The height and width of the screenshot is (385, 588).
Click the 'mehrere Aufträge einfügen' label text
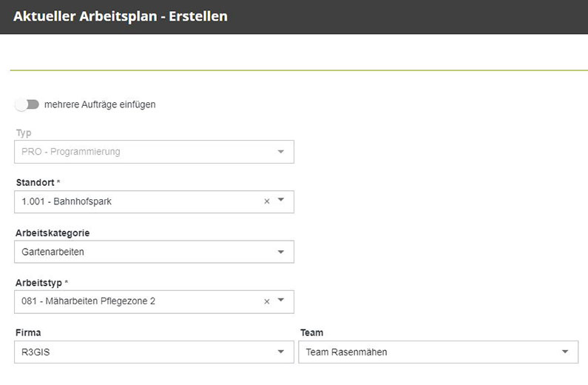[x=100, y=104]
